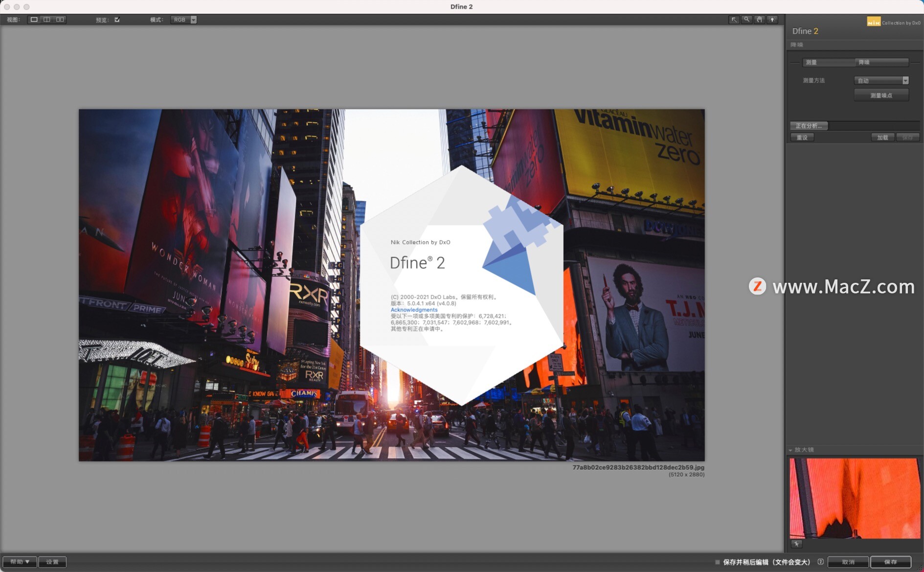The image size is (924, 572).
Task: Click the bottom 保存 save button
Action: (891, 562)
